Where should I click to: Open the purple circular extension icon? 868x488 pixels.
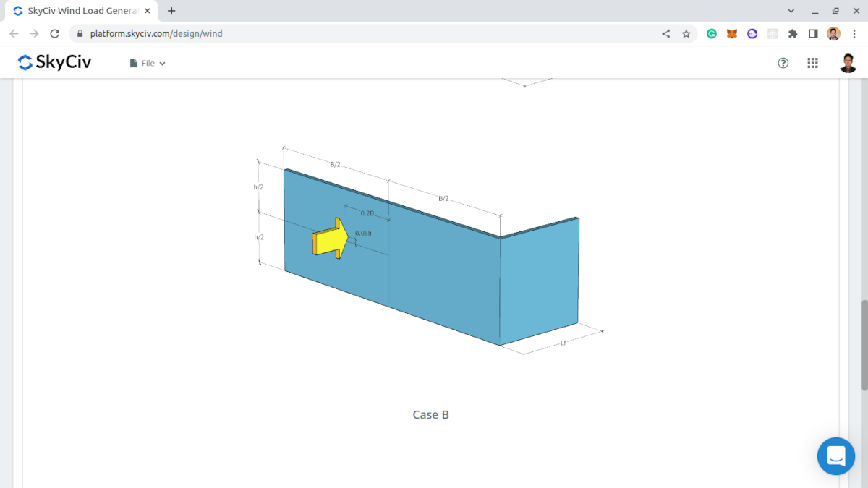coord(752,33)
